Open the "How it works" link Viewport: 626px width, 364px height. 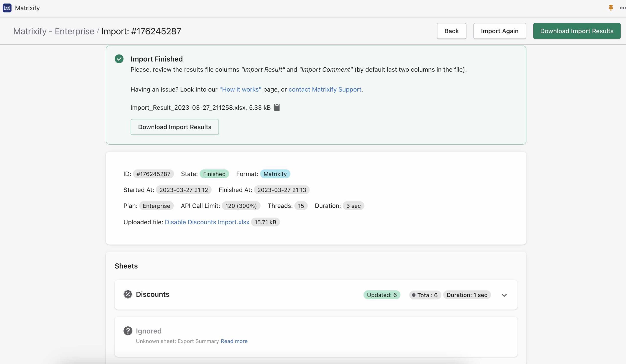240,89
